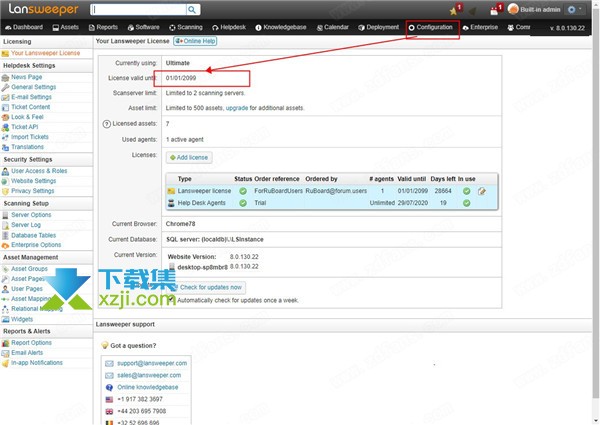Open the Calendar menu
The height and width of the screenshot is (425, 600).
[x=333, y=27]
